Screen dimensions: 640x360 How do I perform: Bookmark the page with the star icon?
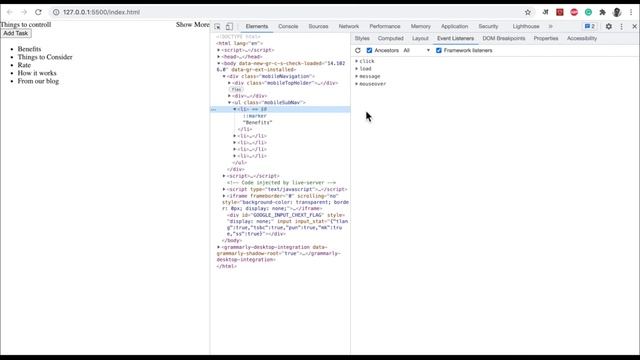tap(528, 12)
